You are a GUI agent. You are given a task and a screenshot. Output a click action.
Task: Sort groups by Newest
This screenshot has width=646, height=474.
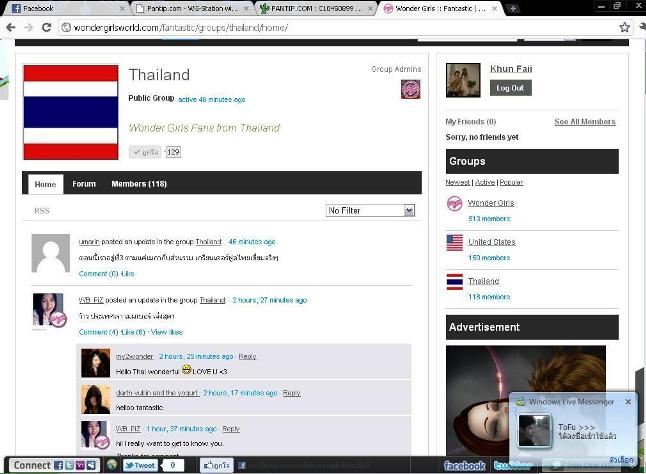[x=457, y=182]
